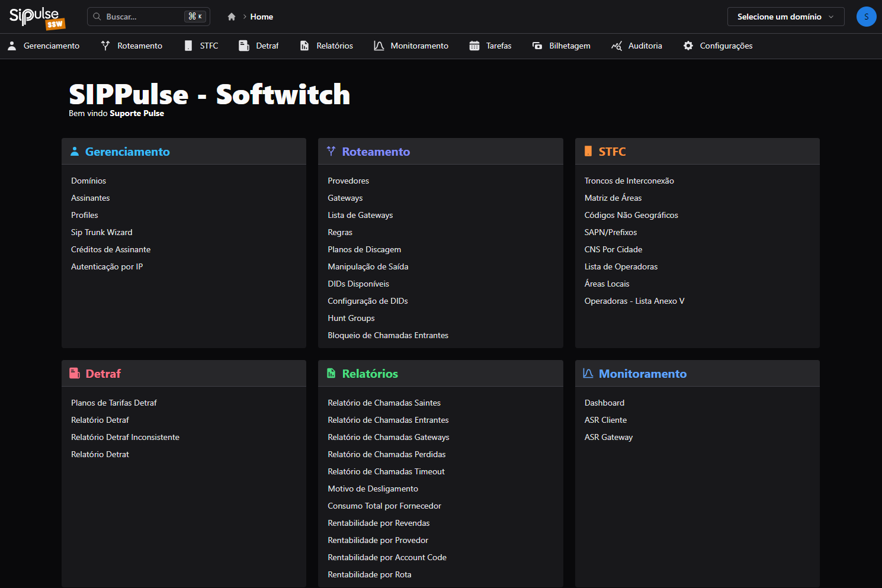The height and width of the screenshot is (588, 882).
Task: Open Lista de Gateways link
Action: click(x=360, y=215)
